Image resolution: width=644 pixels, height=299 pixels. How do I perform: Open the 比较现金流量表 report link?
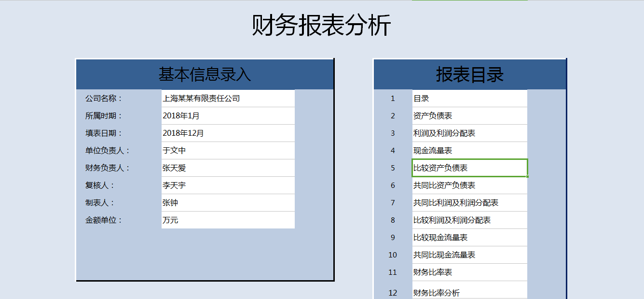click(x=470, y=238)
